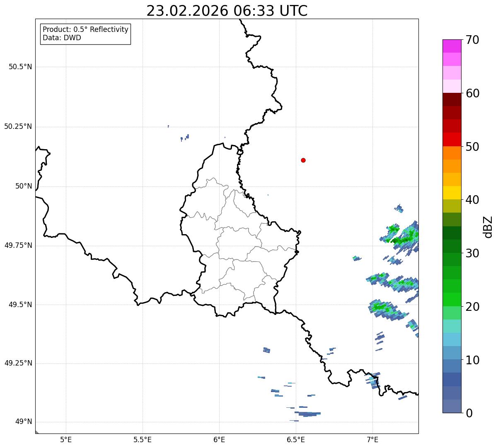The width and height of the screenshot is (498, 448).
Task: Click the 7°E longitude tick label
Action: [372, 440]
